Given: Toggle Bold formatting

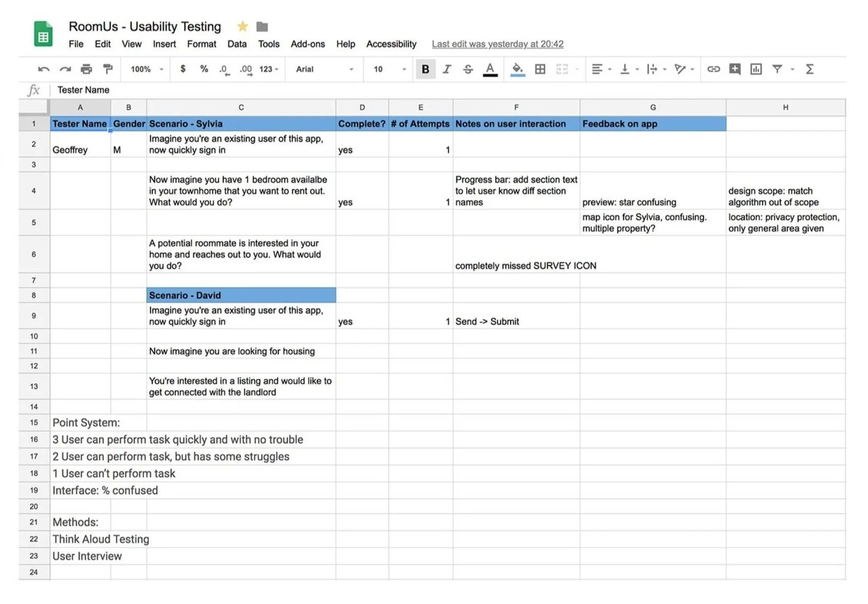Looking at the screenshot, I should click(425, 69).
